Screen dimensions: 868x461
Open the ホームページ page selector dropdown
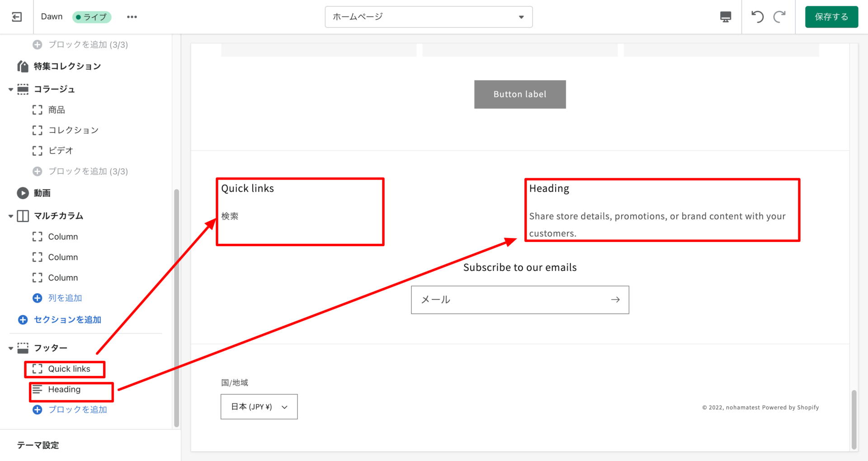tap(428, 17)
